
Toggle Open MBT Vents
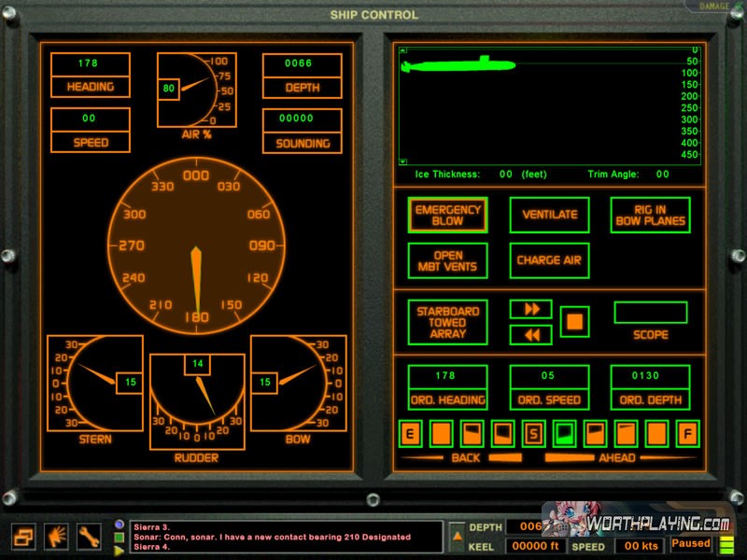pyautogui.click(x=448, y=260)
